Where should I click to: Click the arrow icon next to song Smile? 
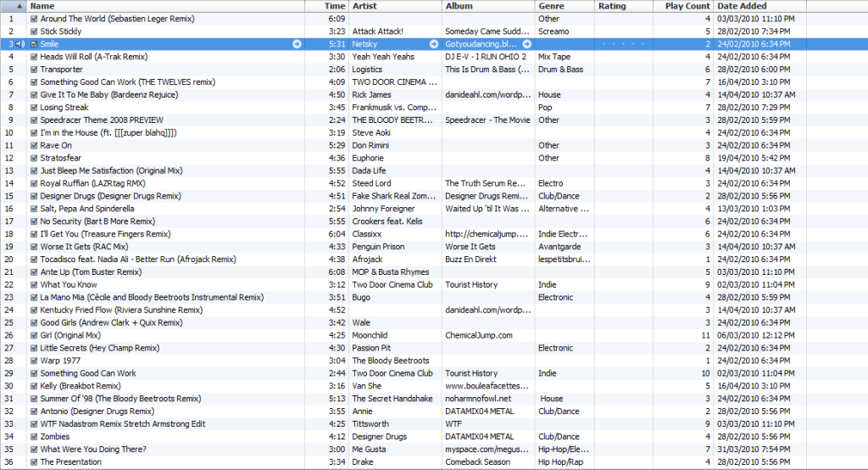[297, 44]
